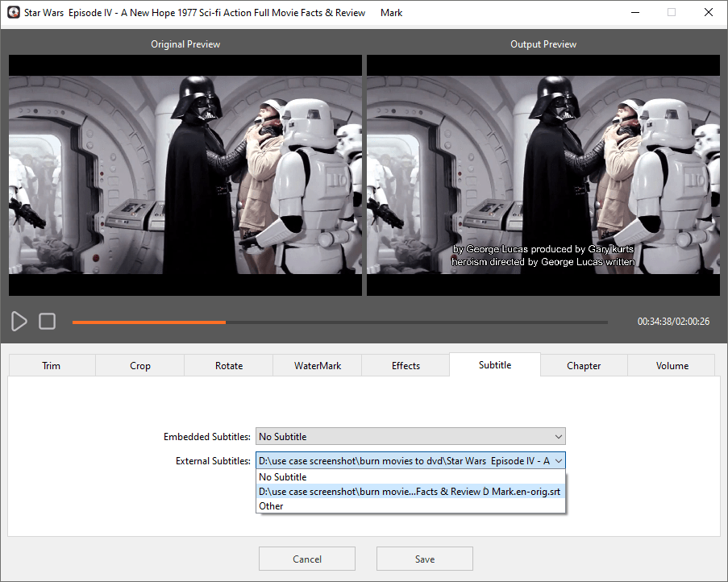Image resolution: width=728 pixels, height=582 pixels.
Task: Maximize the editor window
Action: pyautogui.click(x=671, y=13)
